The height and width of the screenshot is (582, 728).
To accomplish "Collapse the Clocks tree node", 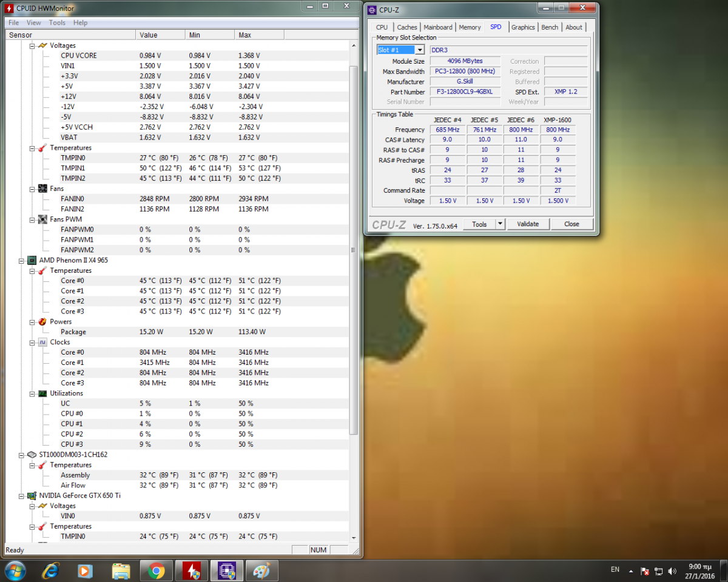I will click(32, 342).
